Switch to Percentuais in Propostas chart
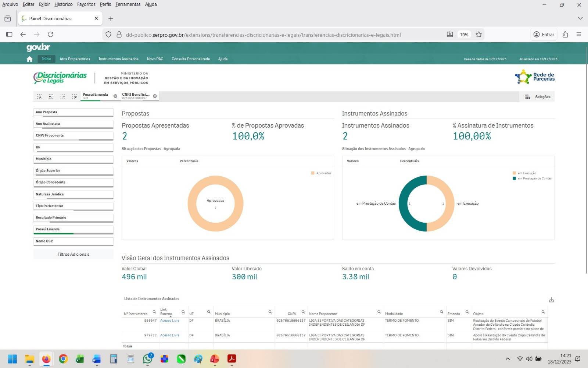The height and width of the screenshot is (368, 588). [x=189, y=161]
